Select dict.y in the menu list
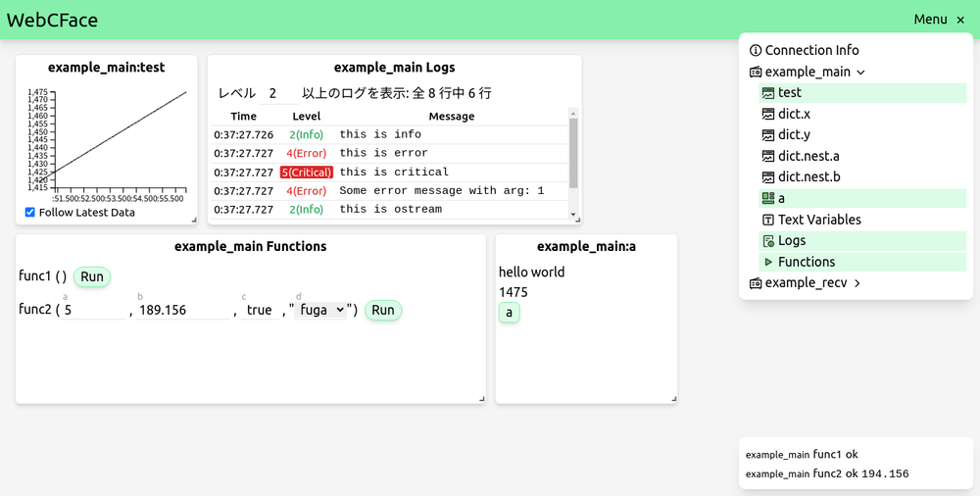Image resolution: width=980 pixels, height=496 pixels. tap(794, 135)
